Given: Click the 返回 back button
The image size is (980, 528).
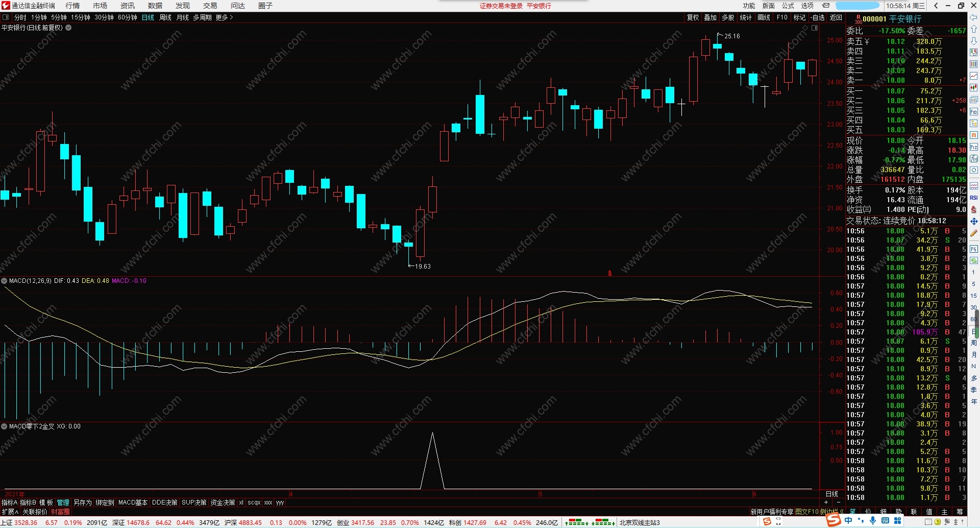Looking at the screenshot, I should tap(836, 17).
